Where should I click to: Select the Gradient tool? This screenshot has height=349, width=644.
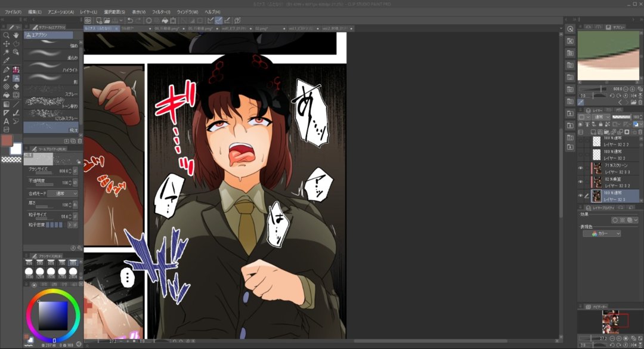[x=6, y=104]
